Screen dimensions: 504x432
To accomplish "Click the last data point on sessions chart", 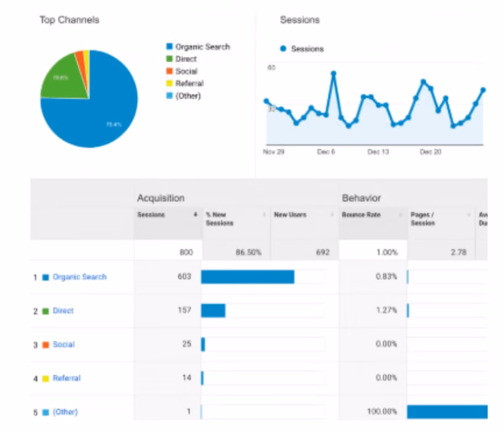I will [x=483, y=90].
